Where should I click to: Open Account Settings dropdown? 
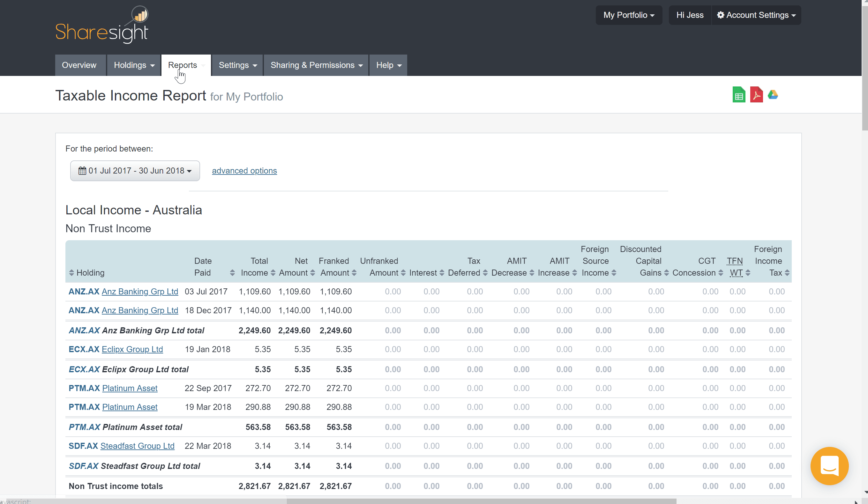(756, 15)
